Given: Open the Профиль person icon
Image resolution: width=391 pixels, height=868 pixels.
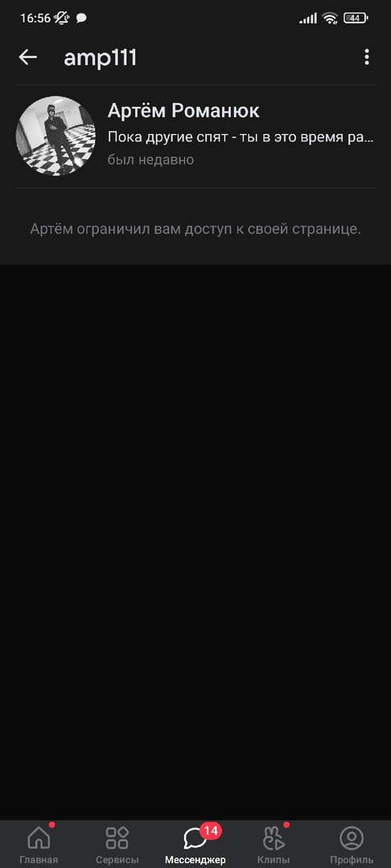Looking at the screenshot, I should [351, 838].
